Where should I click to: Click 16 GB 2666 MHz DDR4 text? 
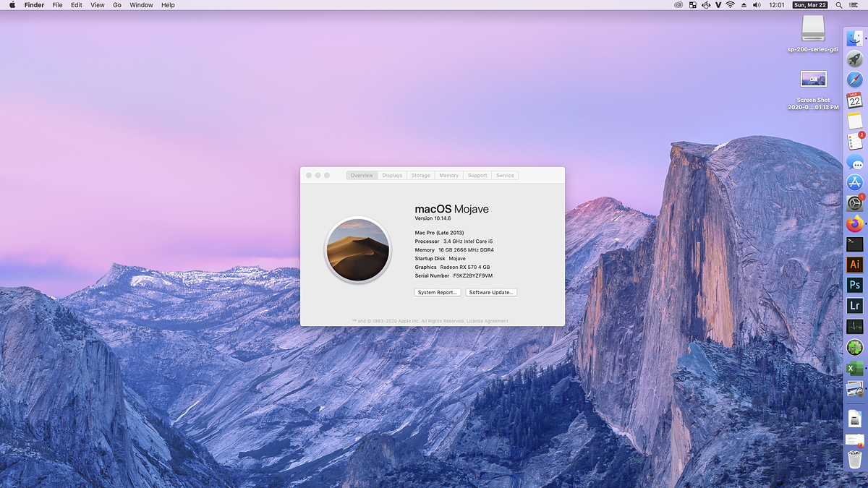pyautogui.click(x=466, y=250)
